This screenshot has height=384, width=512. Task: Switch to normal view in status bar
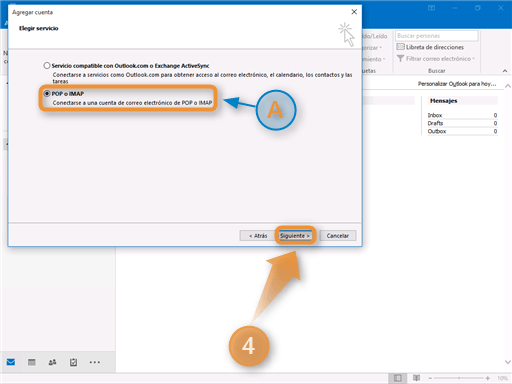(x=397, y=378)
